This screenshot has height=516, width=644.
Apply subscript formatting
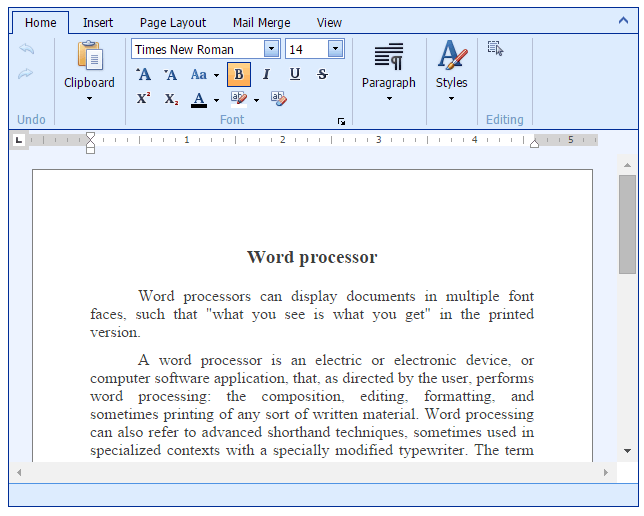pyautogui.click(x=171, y=99)
